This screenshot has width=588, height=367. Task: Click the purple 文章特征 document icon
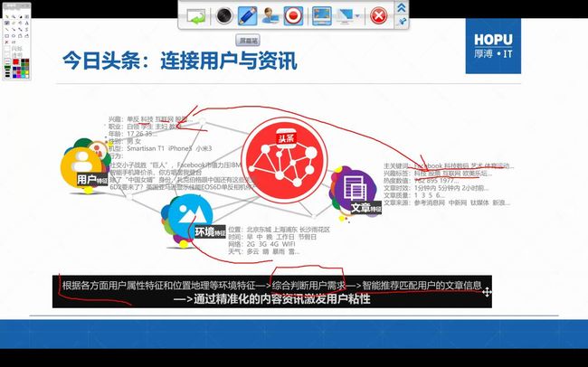(x=355, y=192)
